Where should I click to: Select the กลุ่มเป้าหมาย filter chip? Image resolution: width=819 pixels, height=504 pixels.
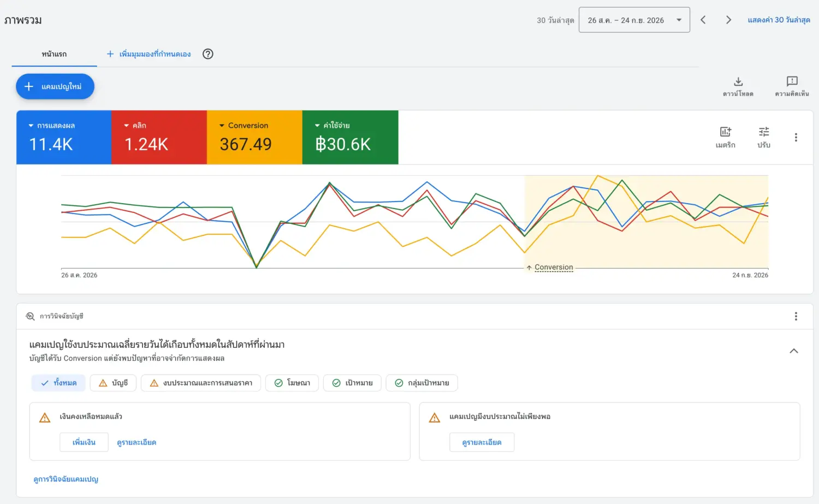coord(422,383)
